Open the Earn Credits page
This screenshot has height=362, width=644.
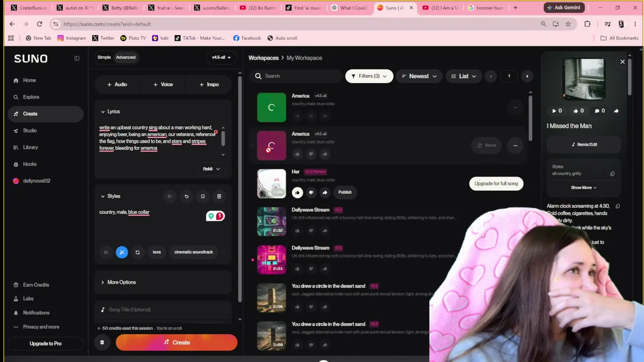click(x=36, y=285)
